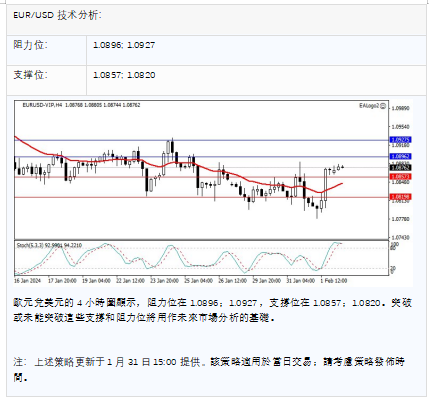The image size is (429, 400).
Task: Click the 阻力位 row label
Action: pos(30,45)
